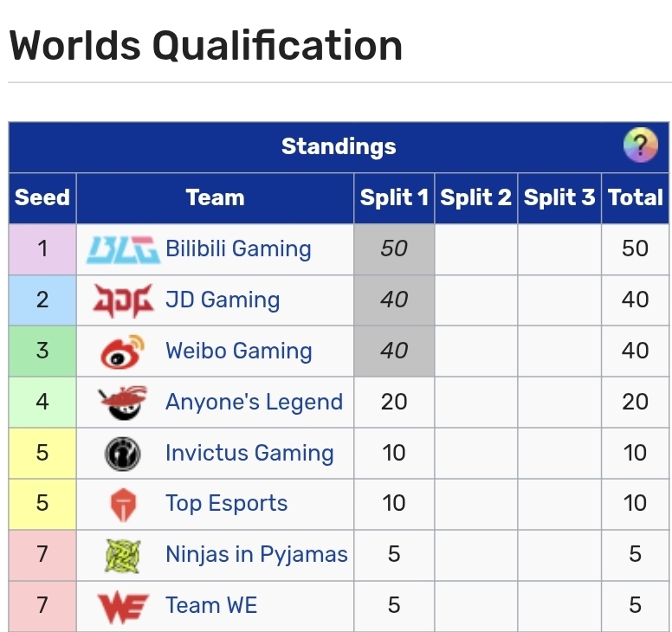
Task: Open the Anyone's Legend team page
Action: point(254,403)
